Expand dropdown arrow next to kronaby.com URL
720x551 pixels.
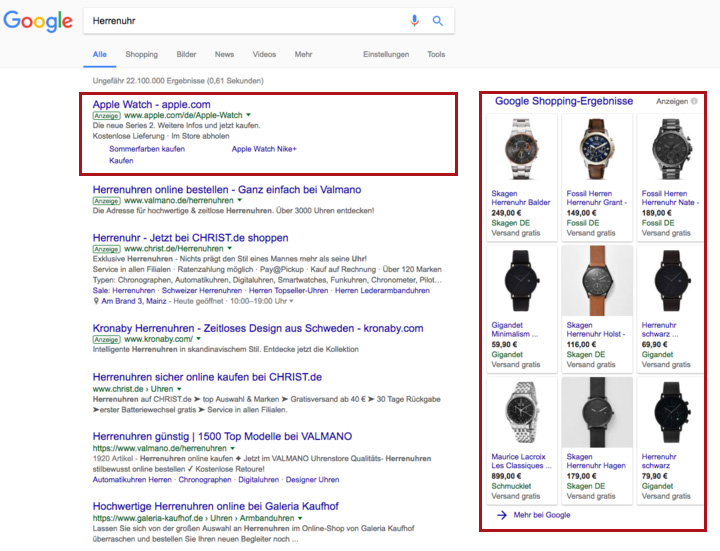coord(198,339)
